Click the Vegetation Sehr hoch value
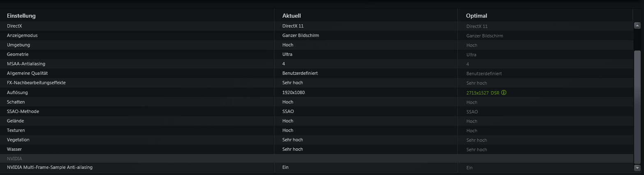Image resolution: width=644 pixels, height=175 pixels. coord(292,140)
